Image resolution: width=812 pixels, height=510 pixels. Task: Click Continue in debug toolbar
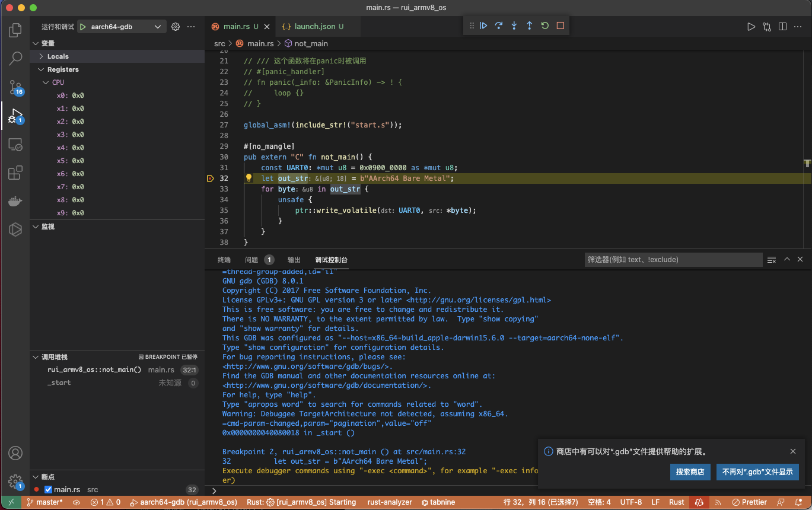[x=483, y=26]
